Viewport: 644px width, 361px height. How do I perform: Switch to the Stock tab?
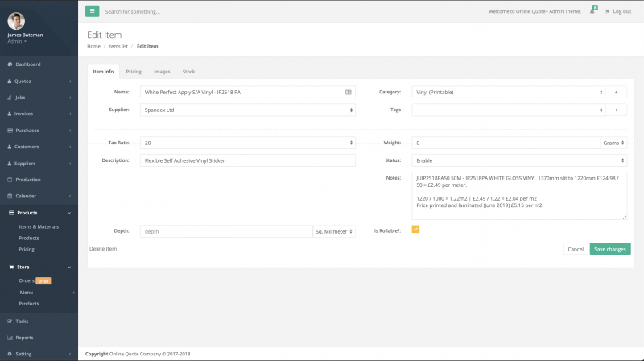188,72
